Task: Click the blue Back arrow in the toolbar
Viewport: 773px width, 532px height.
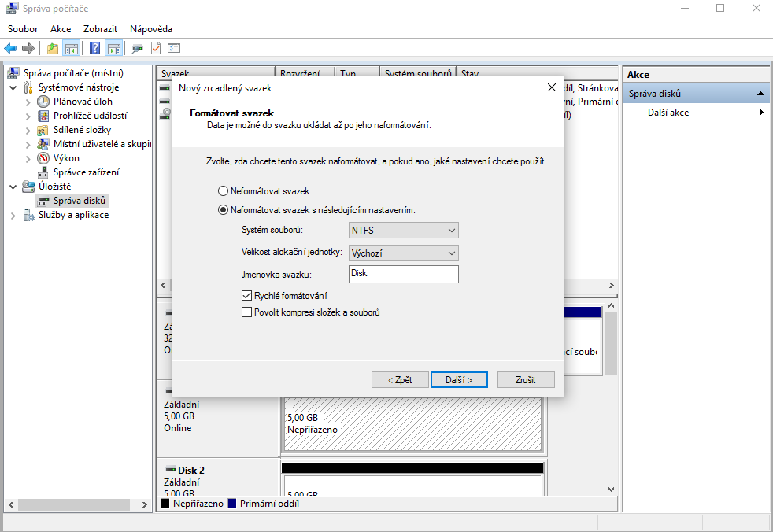Action: [10, 48]
